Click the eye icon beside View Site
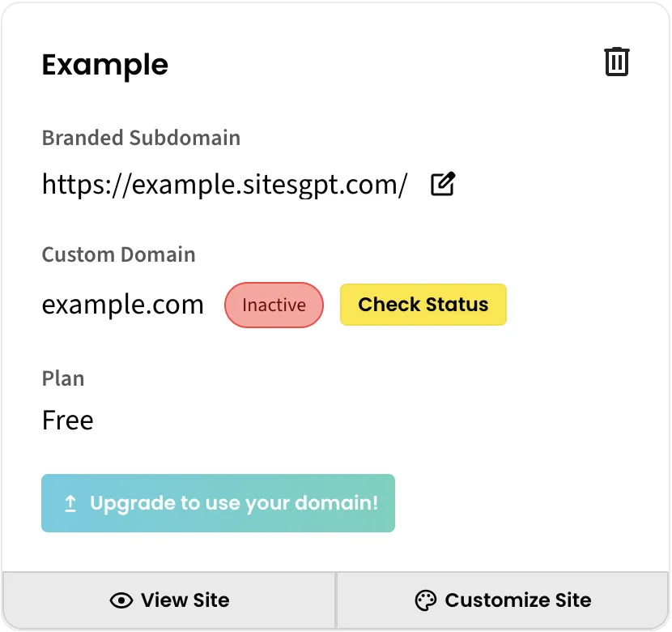 (x=121, y=600)
